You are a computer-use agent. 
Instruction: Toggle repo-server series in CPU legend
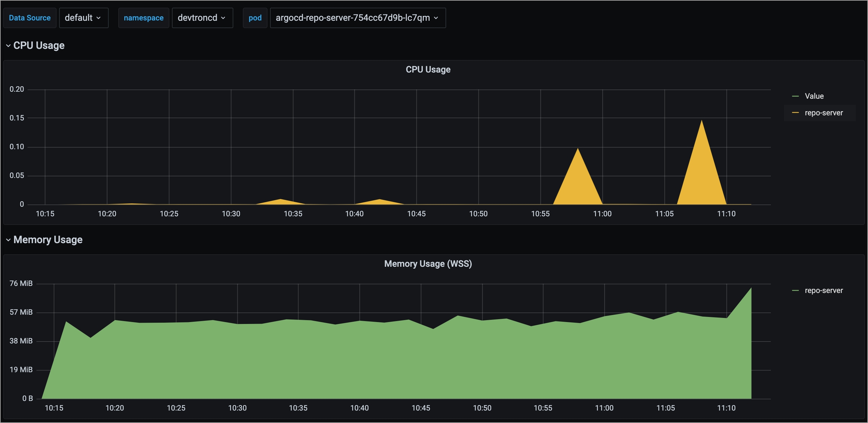824,113
